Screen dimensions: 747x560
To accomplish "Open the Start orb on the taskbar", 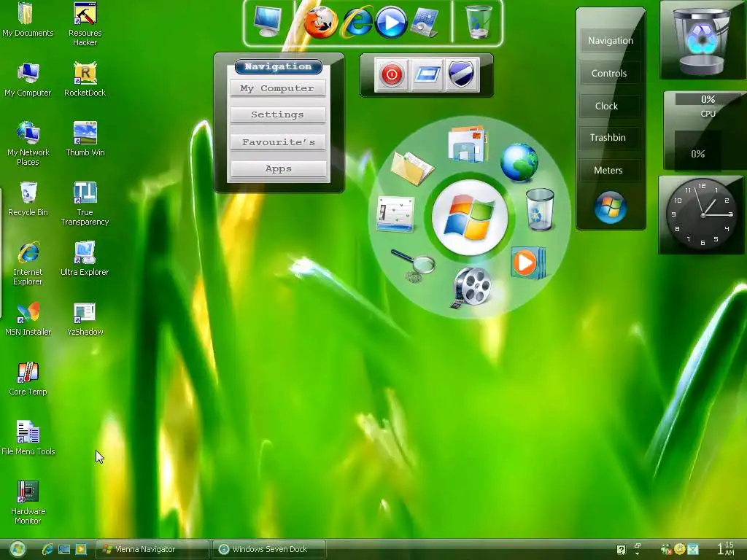I will 18,550.
